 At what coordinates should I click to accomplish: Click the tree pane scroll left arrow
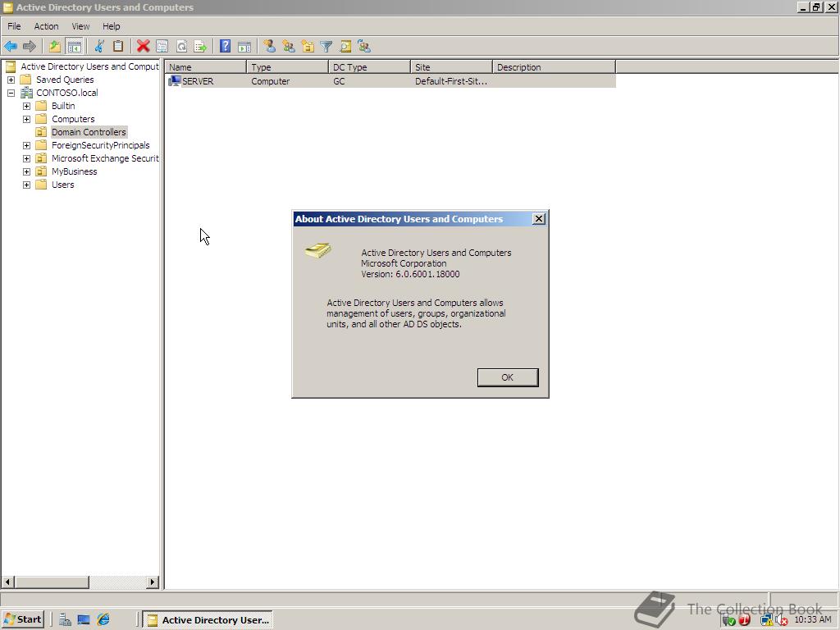[x=8, y=582]
